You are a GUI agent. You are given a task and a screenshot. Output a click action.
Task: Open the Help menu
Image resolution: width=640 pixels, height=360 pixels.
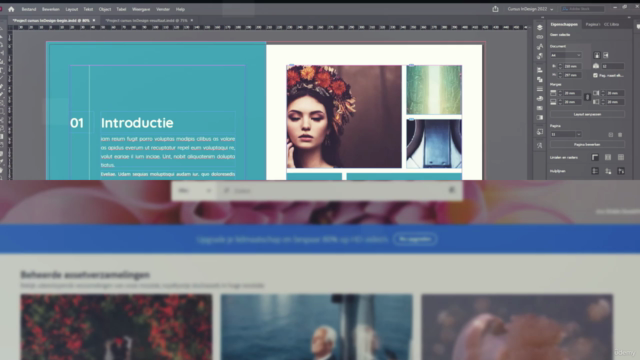click(180, 9)
